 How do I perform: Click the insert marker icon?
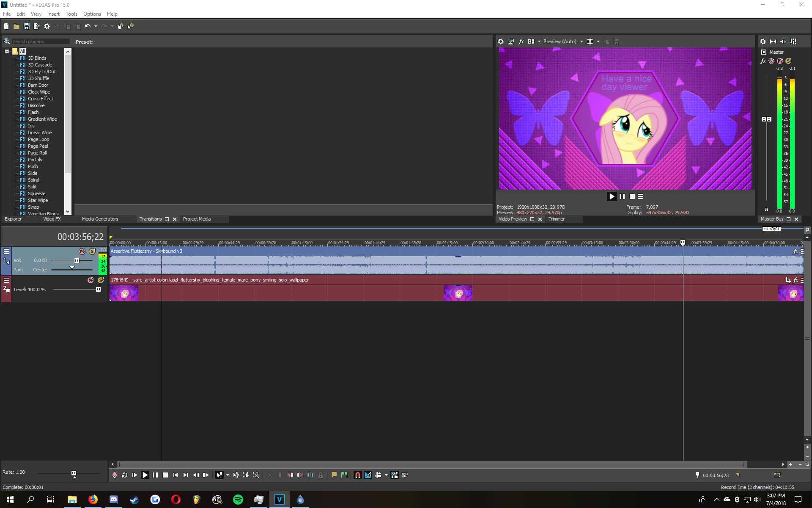click(x=334, y=475)
